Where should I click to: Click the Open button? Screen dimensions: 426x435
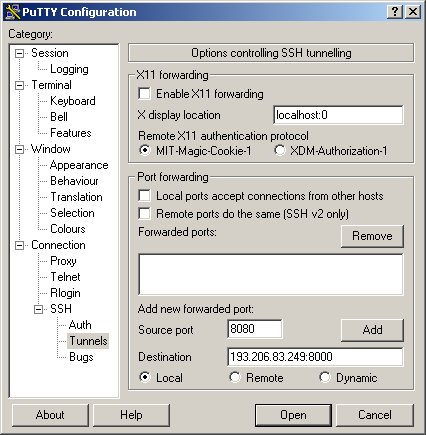(293, 415)
